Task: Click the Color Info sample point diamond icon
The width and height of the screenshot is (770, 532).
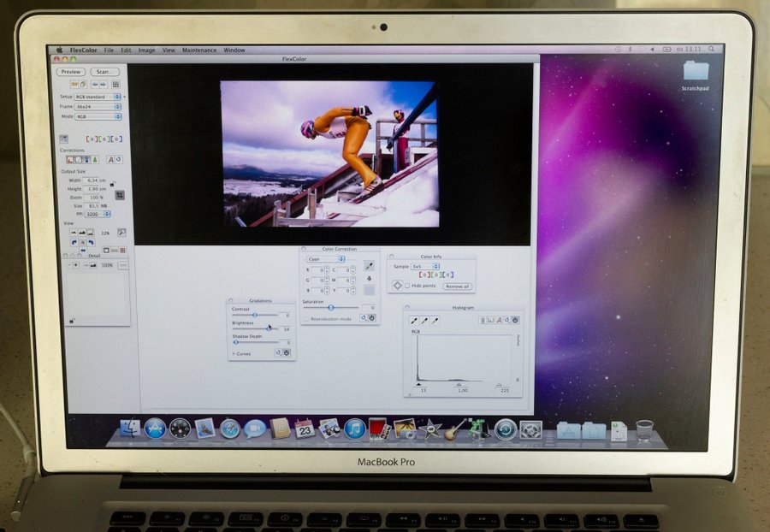Action: coord(398,286)
